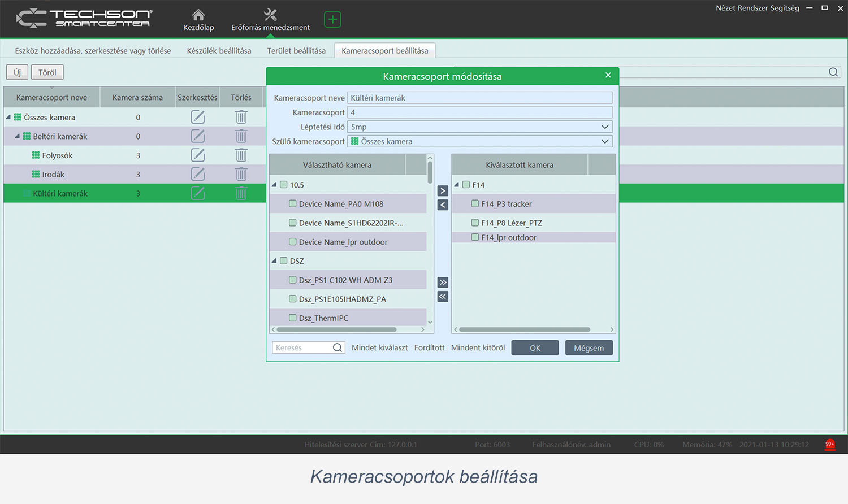Open the green plus add-tab icon
This screenshot has height=504, width=848.
(332, 20)
